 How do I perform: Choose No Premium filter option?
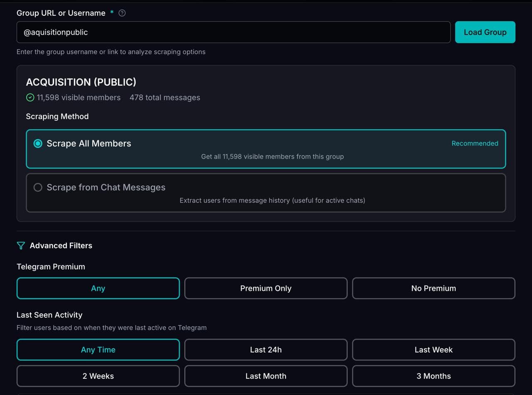coord(433,288)
